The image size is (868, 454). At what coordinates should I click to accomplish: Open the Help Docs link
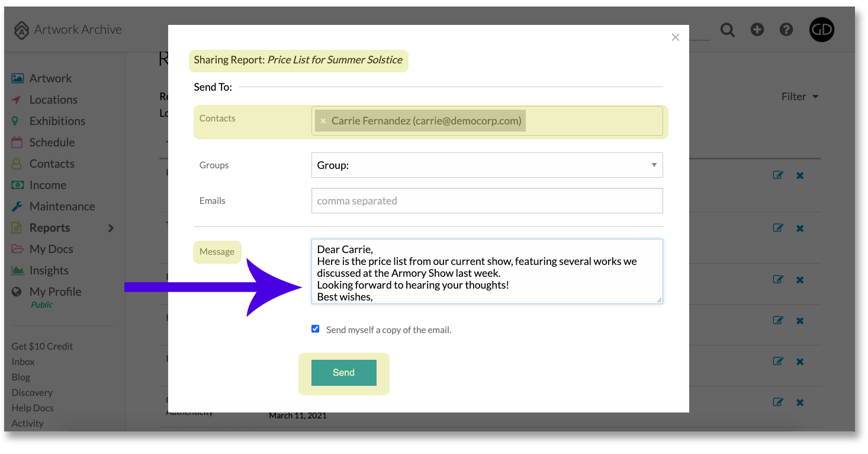coord(33,408)
